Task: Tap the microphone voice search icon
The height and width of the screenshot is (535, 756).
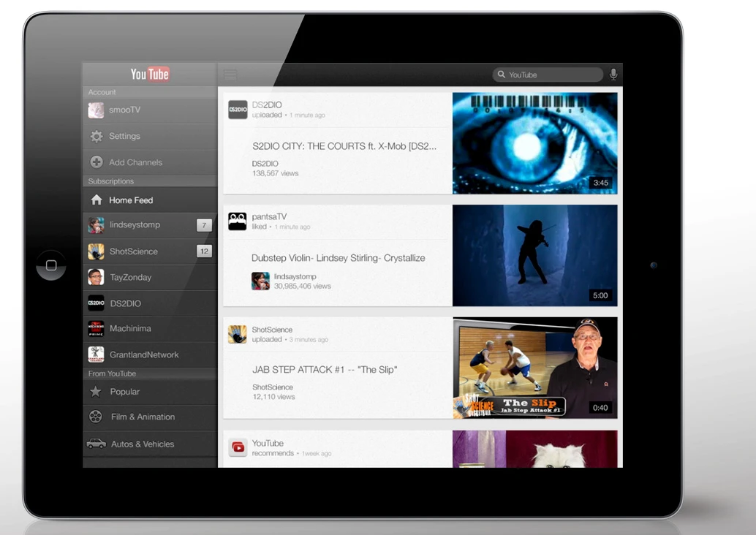Action: click(x=613, y=75)
